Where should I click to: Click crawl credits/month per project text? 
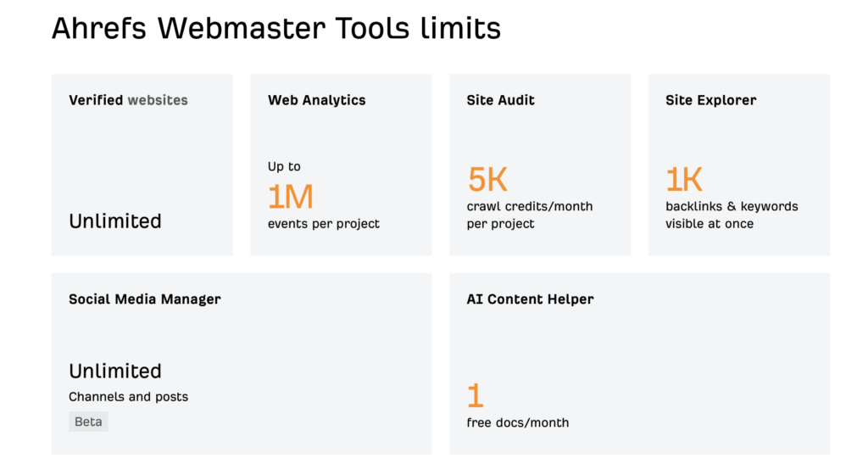point(530,215)
